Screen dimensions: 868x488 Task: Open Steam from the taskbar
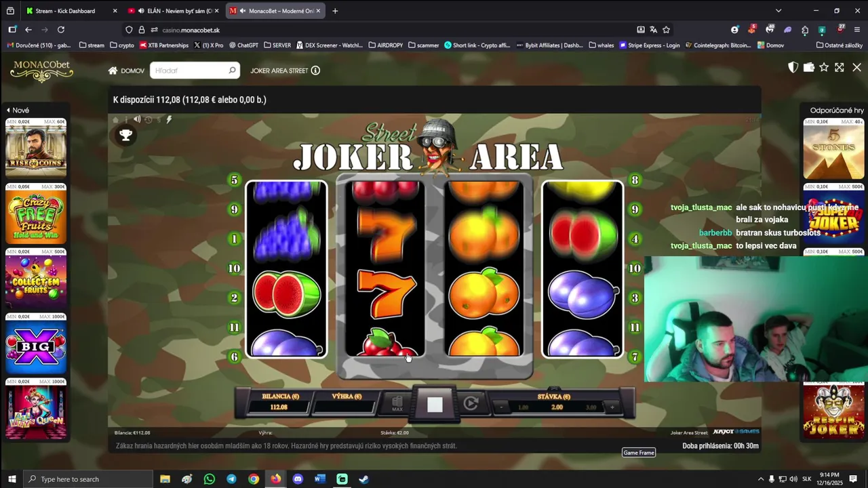coord(364,479)
